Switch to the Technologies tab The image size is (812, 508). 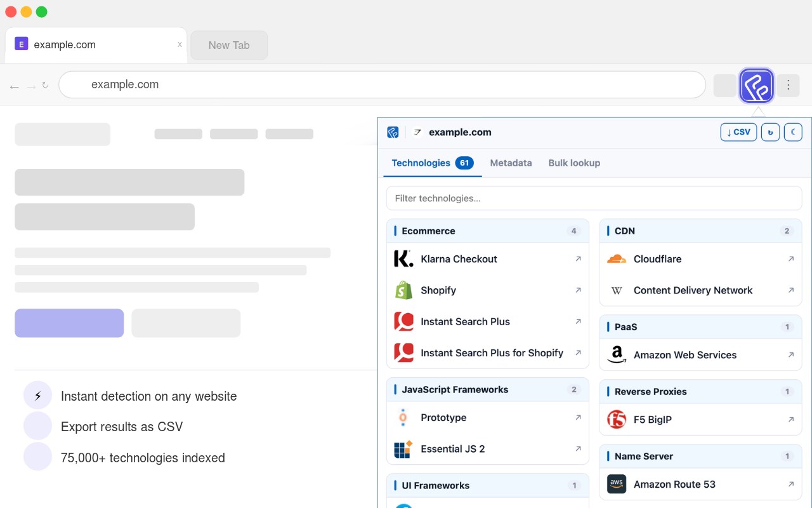point(433,163)
